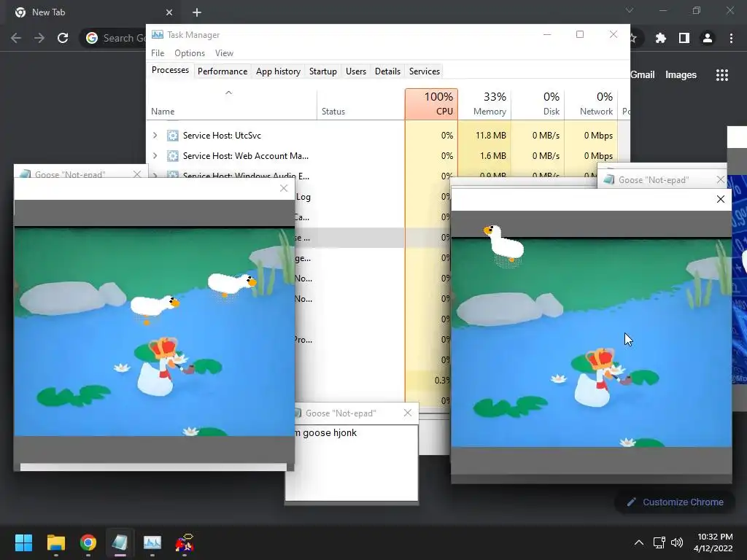The width and height of the screenshot is (747, 560).
Task: Click the white goose atop the right pond window
Action: (504, 244)
